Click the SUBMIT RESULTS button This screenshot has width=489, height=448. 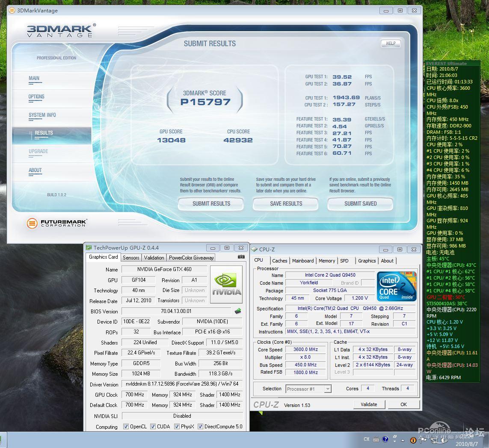[211, 204]
